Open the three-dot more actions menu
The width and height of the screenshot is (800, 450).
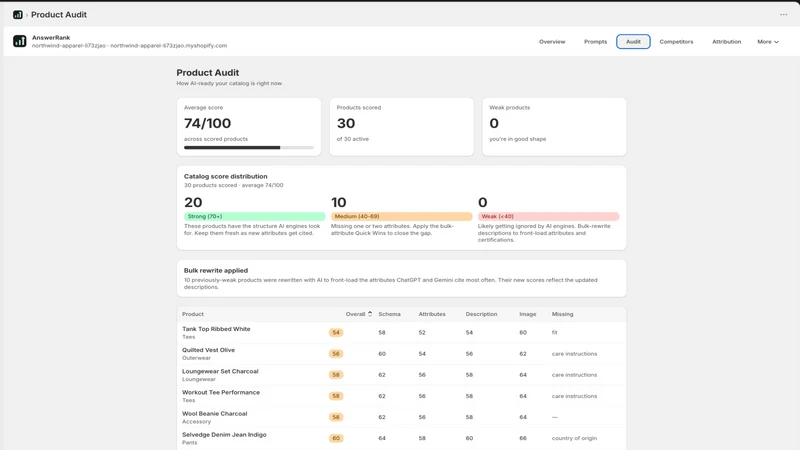(783, 15)
